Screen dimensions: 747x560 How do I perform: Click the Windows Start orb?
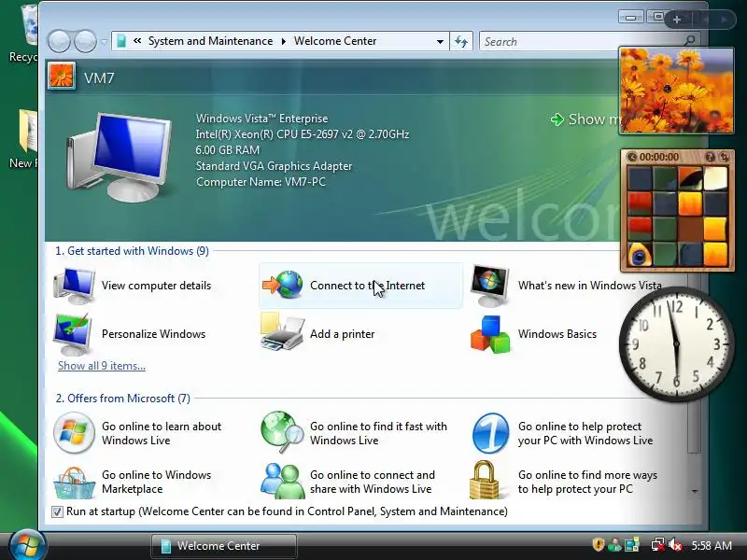(x=27, y=546)
